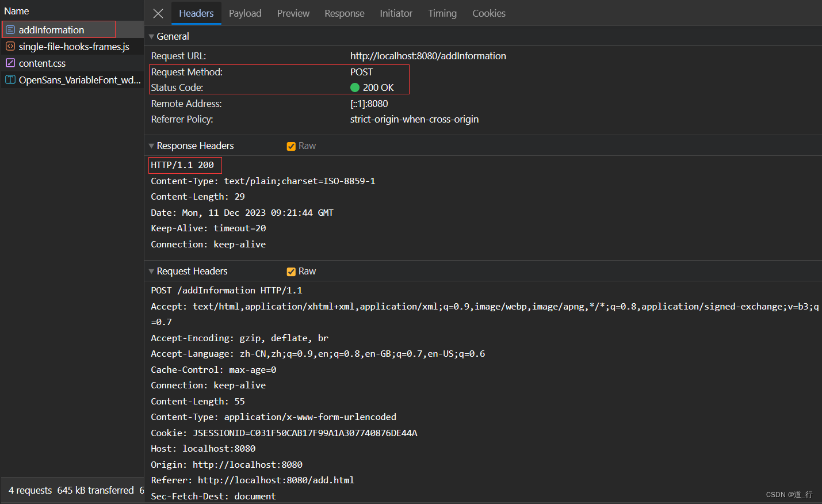Collapse the Request Headers section
The height and width of the screenshot is (504, 822).
[151, 271]
